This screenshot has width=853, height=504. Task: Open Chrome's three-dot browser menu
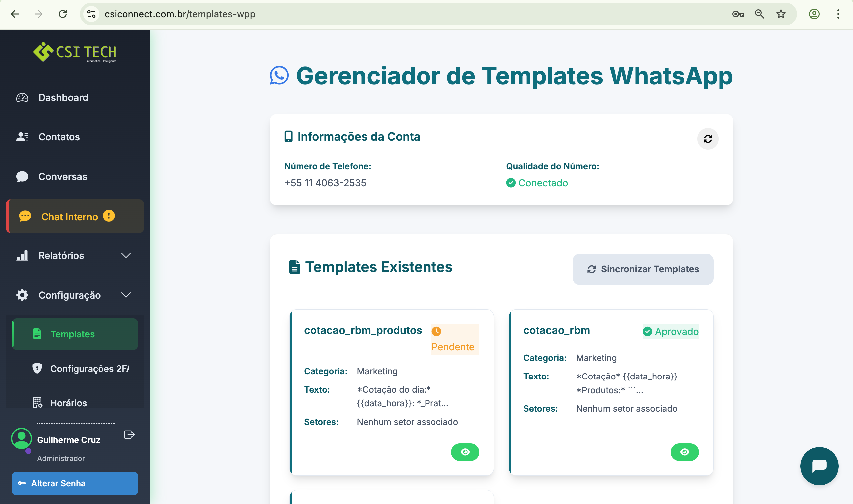(837, 14)
